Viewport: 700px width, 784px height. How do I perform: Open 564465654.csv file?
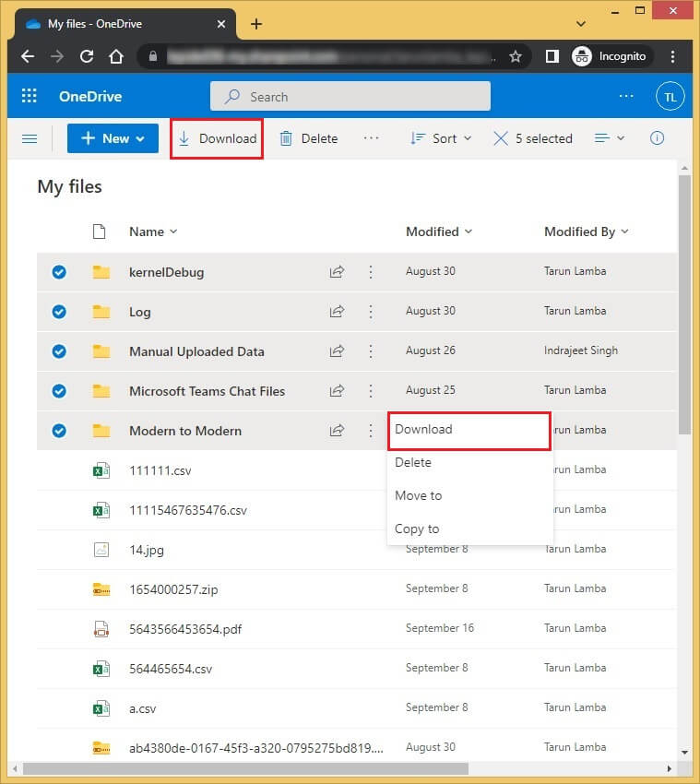pyautogui.click(x=171, y=669)
